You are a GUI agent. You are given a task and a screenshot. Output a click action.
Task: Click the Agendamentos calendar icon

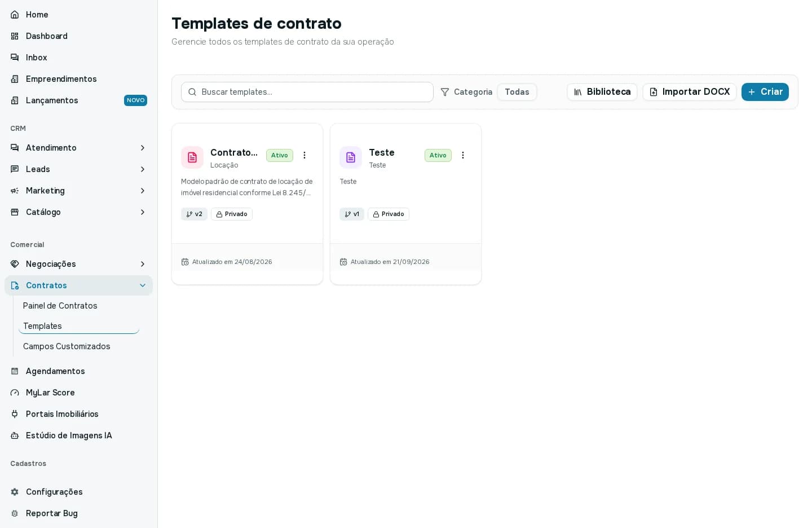15,371
